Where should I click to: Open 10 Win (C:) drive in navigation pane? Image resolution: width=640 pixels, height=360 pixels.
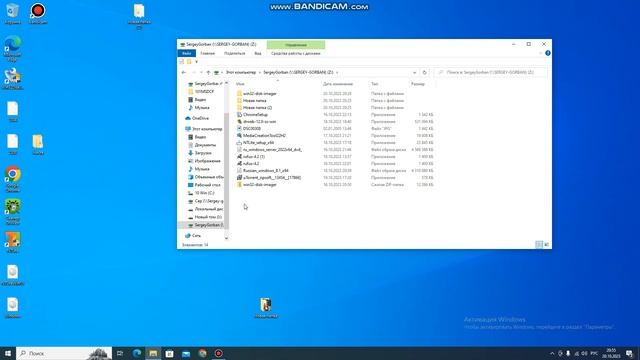point(204,193)
